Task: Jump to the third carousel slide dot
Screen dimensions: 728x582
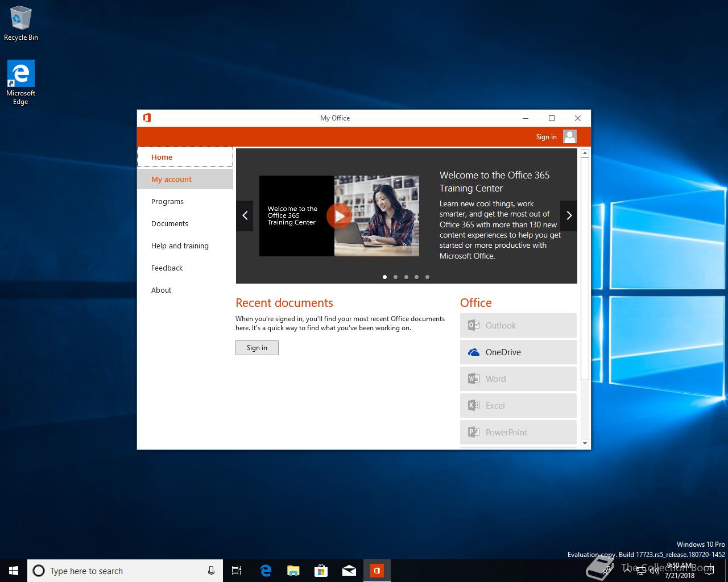Action: coord(406,277)
